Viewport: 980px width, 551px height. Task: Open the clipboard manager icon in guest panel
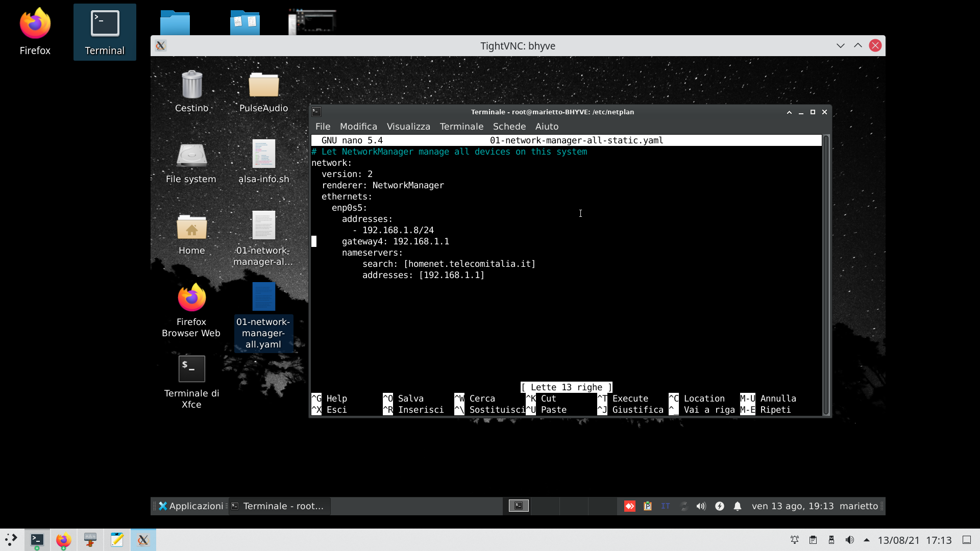click(x=648, y=506)
